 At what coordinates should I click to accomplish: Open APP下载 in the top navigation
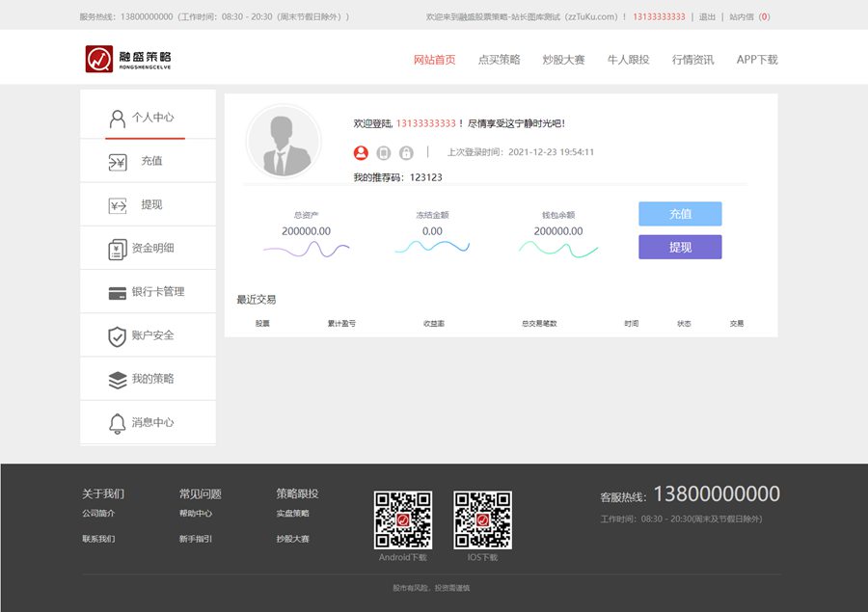pyautogui.click(x=756, y=60)
